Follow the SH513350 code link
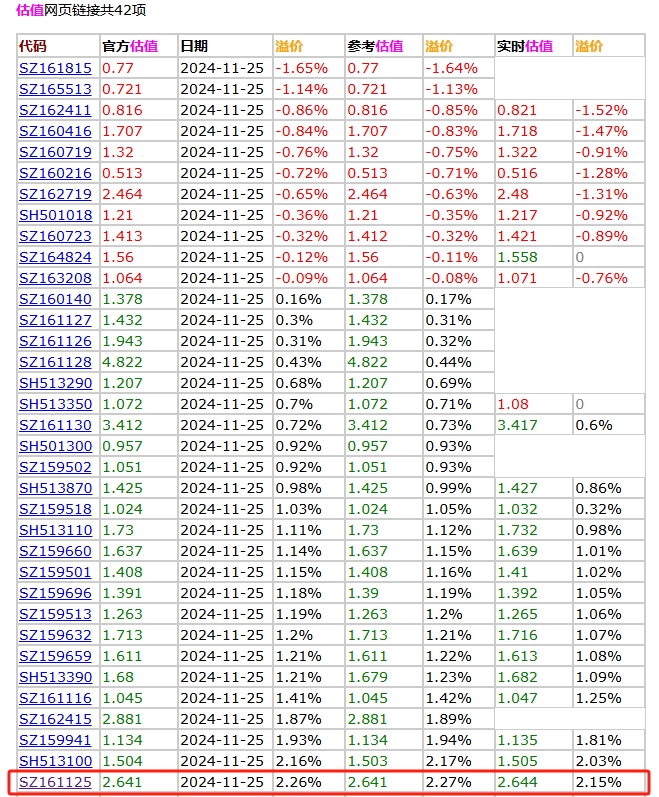659x797 pixels. coord(55,404)
